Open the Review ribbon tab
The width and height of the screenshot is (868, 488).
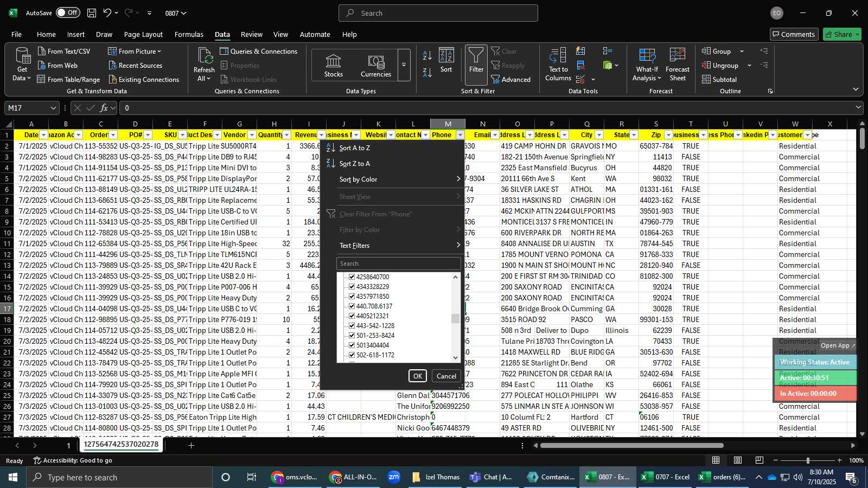pyautogui.click(x=252, y=34)
